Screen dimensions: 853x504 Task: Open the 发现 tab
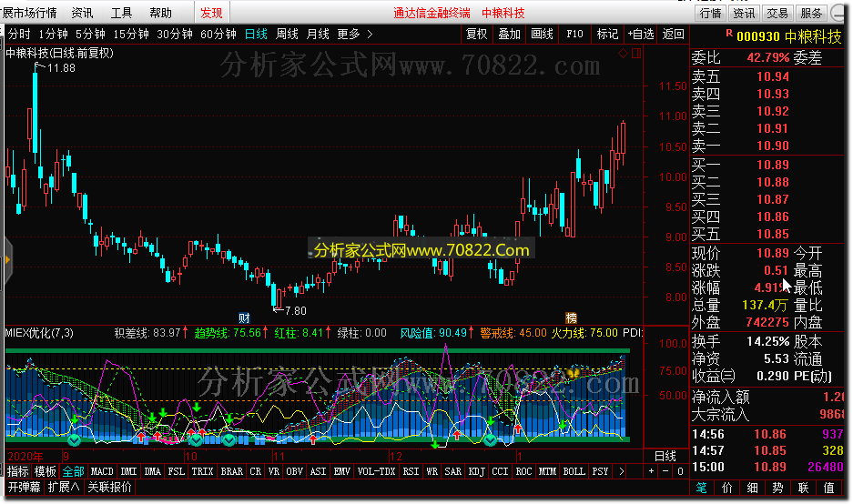click(211, 13)
